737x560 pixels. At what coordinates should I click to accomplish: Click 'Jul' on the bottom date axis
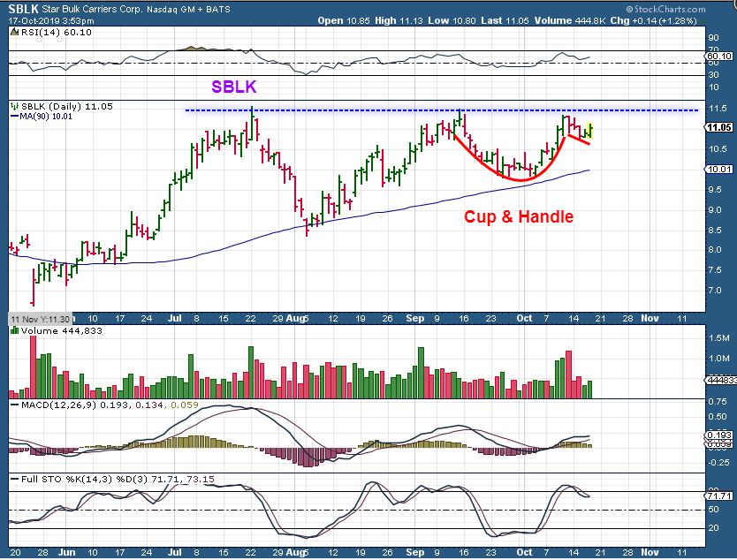(x=174, y=552)
